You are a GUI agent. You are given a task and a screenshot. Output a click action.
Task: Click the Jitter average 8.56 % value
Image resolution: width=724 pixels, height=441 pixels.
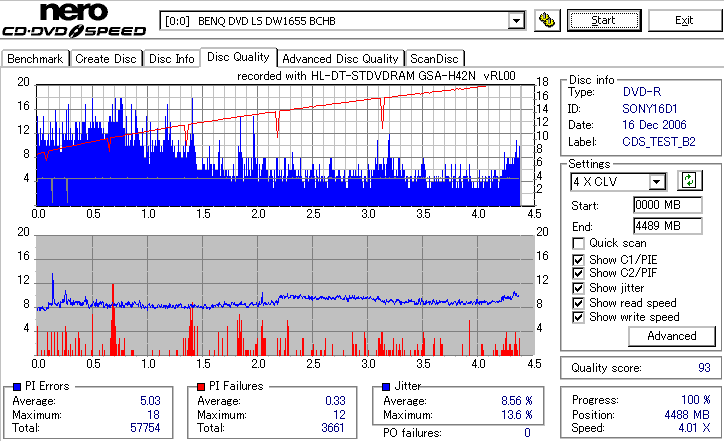click(517, 401)
